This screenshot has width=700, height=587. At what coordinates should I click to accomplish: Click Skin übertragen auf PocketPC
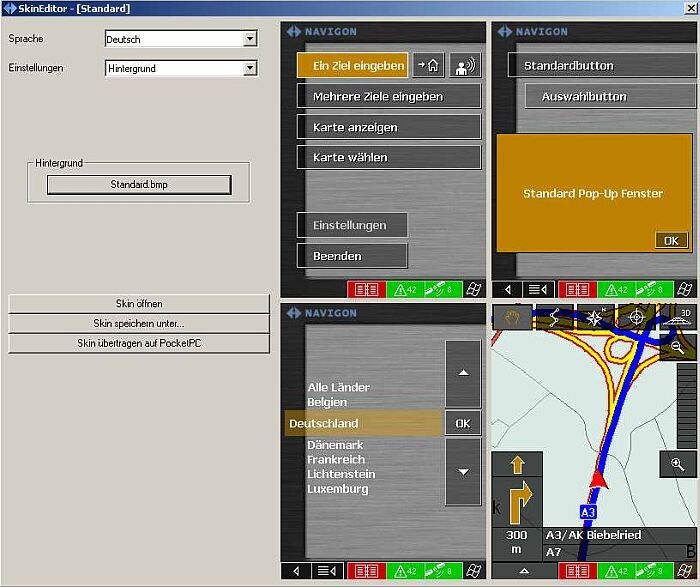click(139, 343)
